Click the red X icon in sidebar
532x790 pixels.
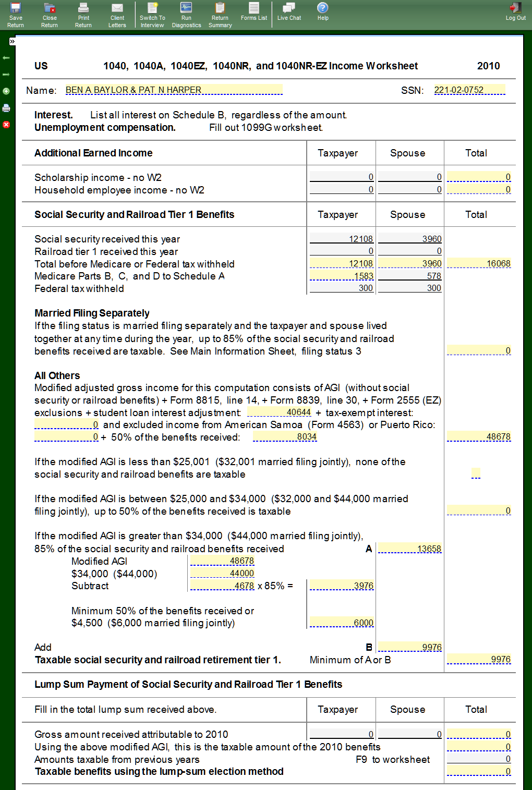pyautogui.click(x=6, y=125)
